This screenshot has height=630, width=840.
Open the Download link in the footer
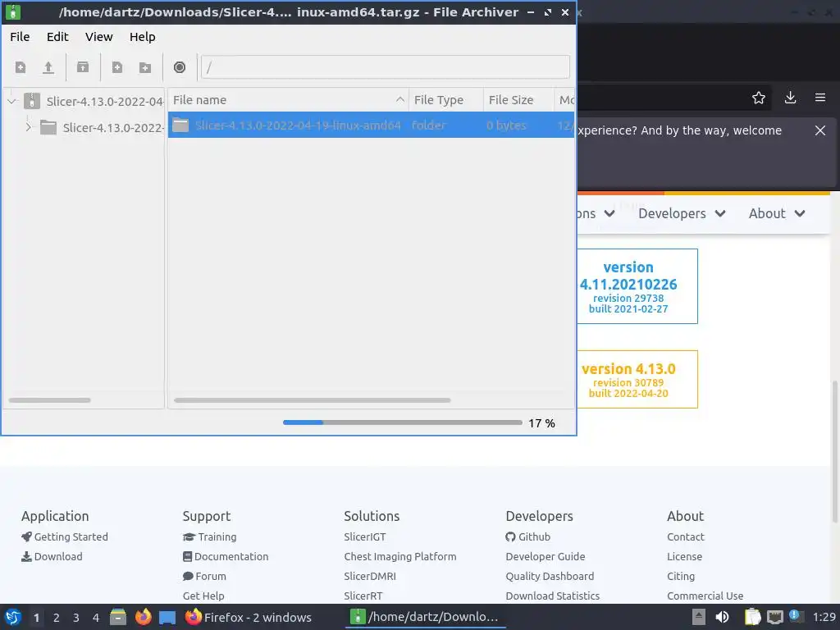(x=52, y=557)
